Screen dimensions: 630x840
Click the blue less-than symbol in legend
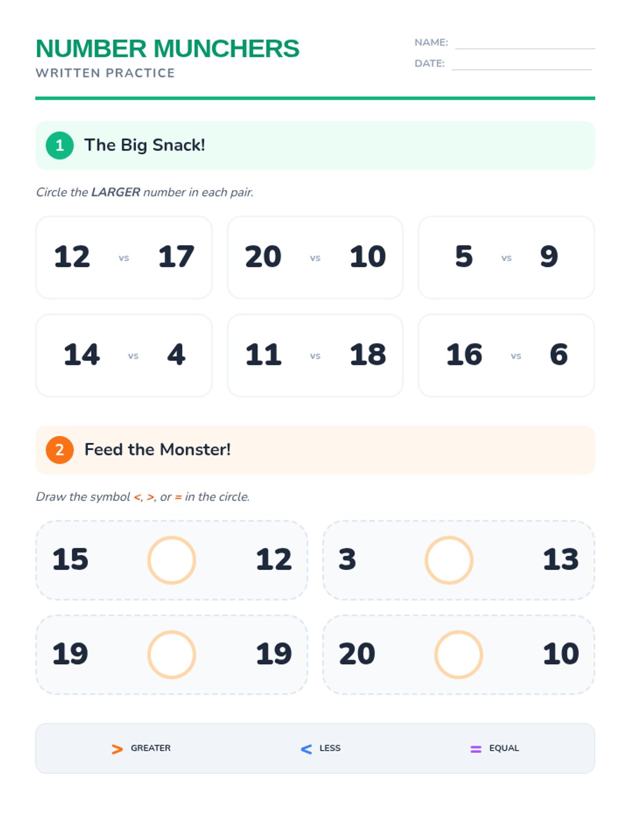[x=306, y=749]
